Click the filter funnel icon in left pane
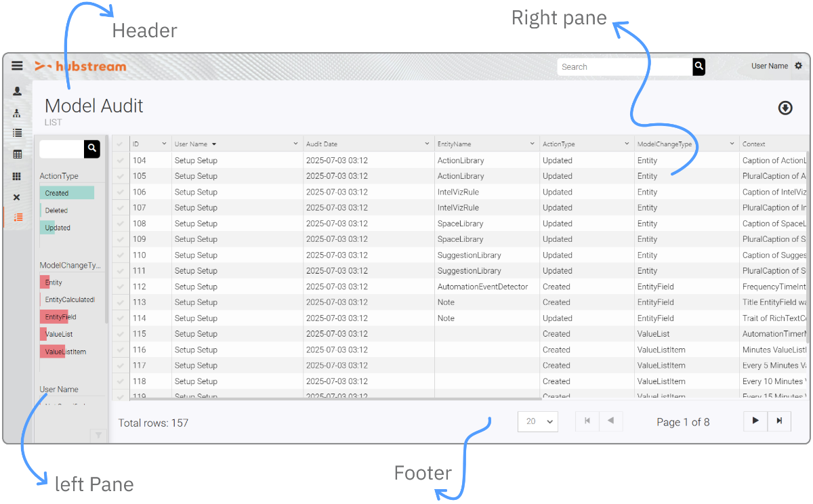The height and width of the screenshot is (504, 813). [98, 436]
